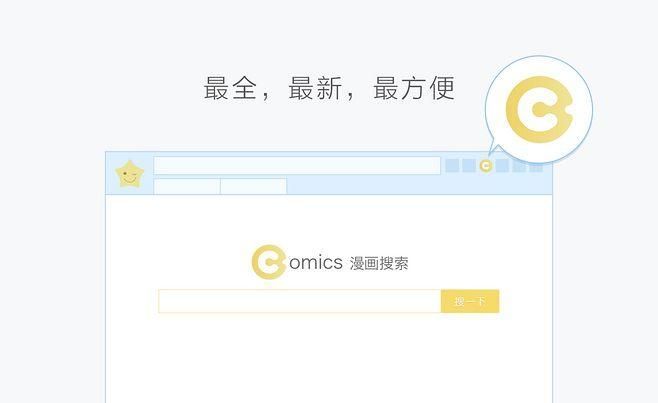This screenshot has height=403, width=658.
Task: Click empty tab strip area beside tabs
Action: [419, 186]
